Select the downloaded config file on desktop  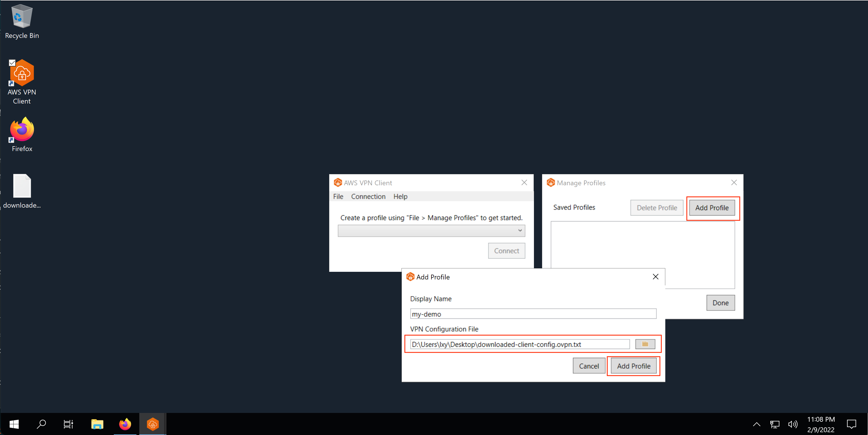[x=22, y=191]
